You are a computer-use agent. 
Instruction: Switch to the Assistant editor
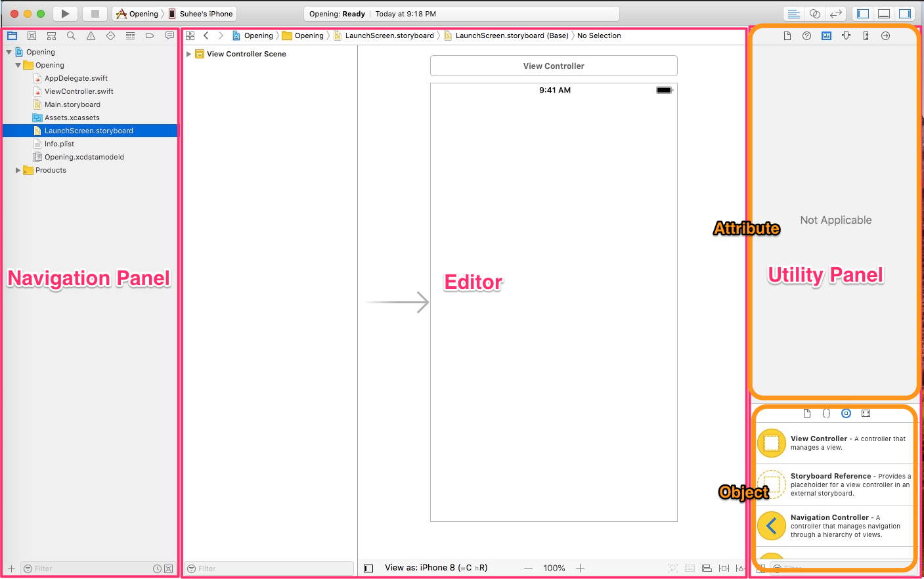tap(814, 14)
